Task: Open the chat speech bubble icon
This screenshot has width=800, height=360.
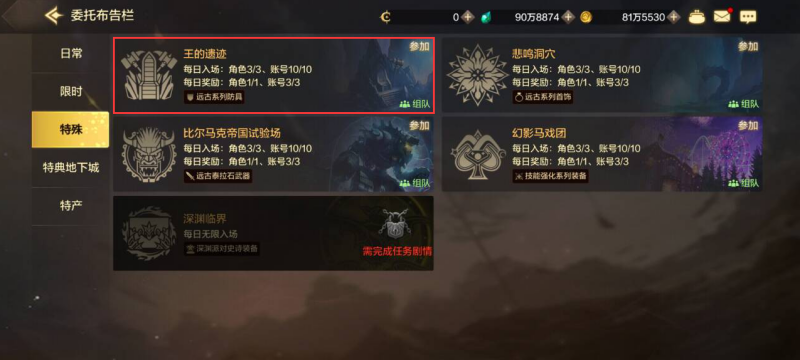Action: click(748, 17)
